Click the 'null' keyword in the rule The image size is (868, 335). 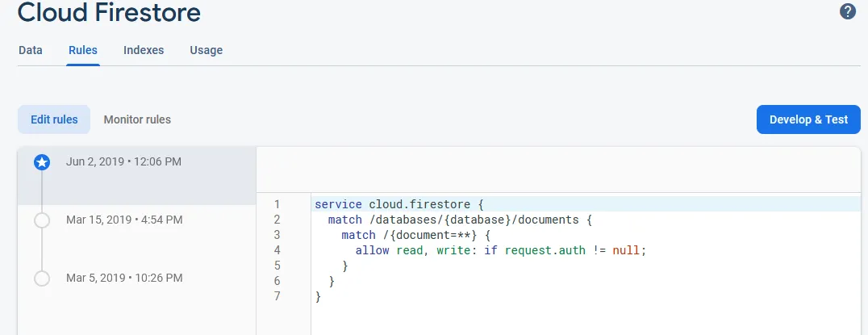point(626,250)
